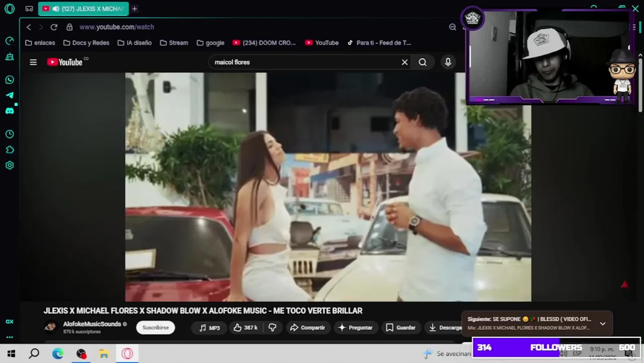This screenshot has height=363, width=644.
Task: Dislike the video with thumbs-down
Action: coord(273,328)
